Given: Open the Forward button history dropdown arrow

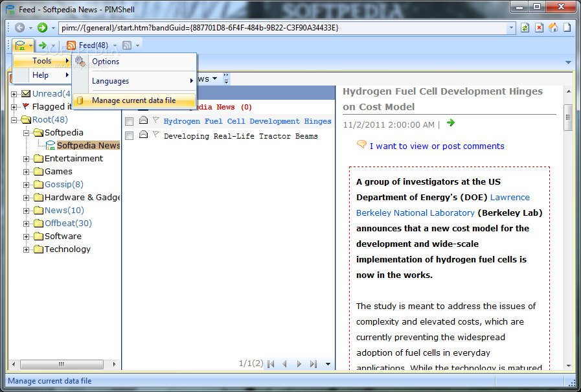Looking at the screenshot, I should pyautogui.click(x=53, y=28).
